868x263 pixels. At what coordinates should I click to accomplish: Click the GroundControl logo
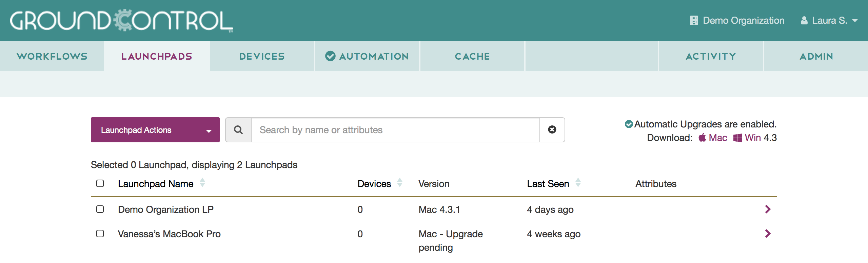click(x=121, y=21)
